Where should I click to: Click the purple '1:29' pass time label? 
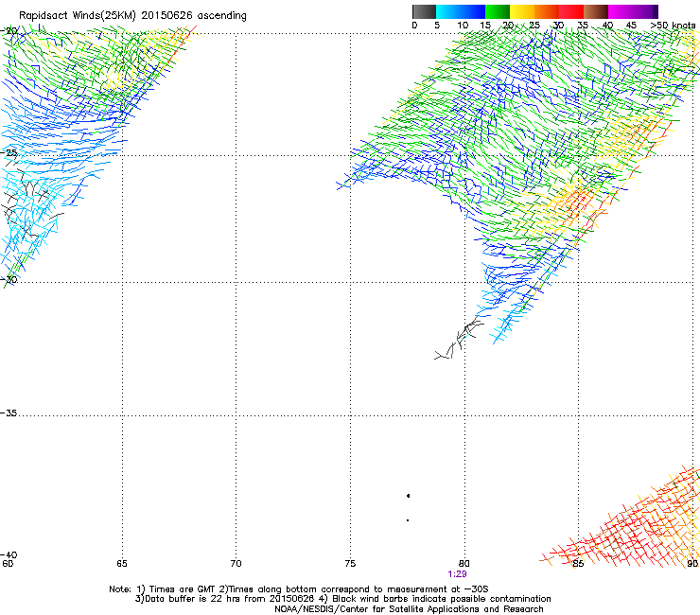(x=457, y=574)
